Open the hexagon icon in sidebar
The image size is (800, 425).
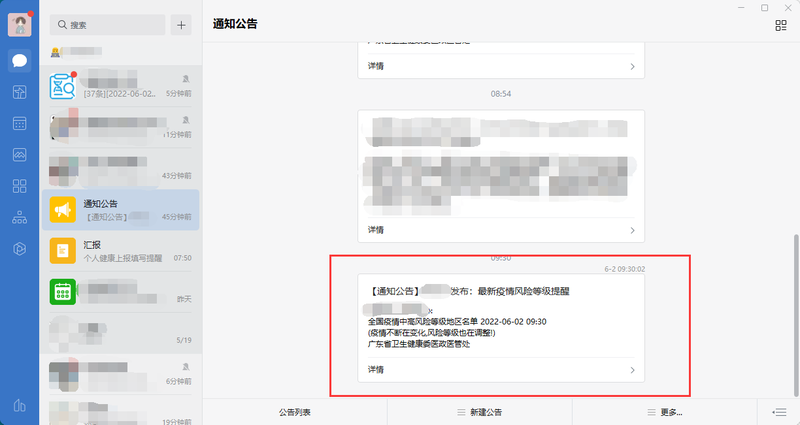coord(19,249)
